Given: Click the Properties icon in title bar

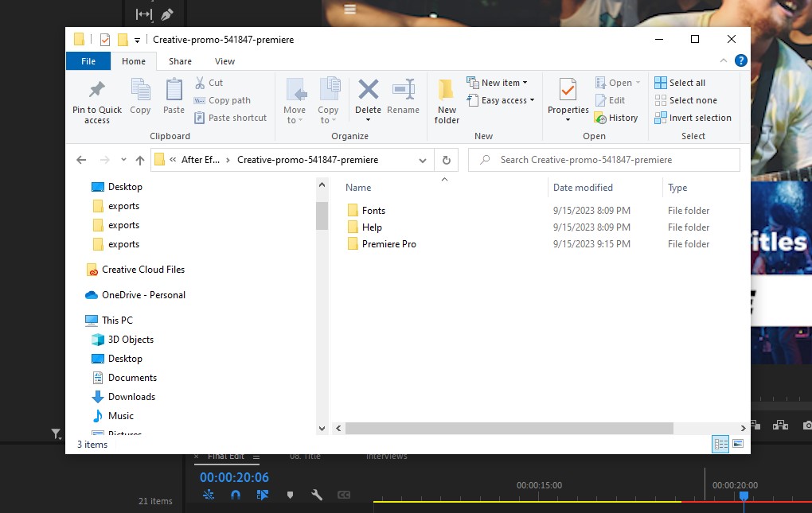Looking at the screenshot, I should [105, 40].
